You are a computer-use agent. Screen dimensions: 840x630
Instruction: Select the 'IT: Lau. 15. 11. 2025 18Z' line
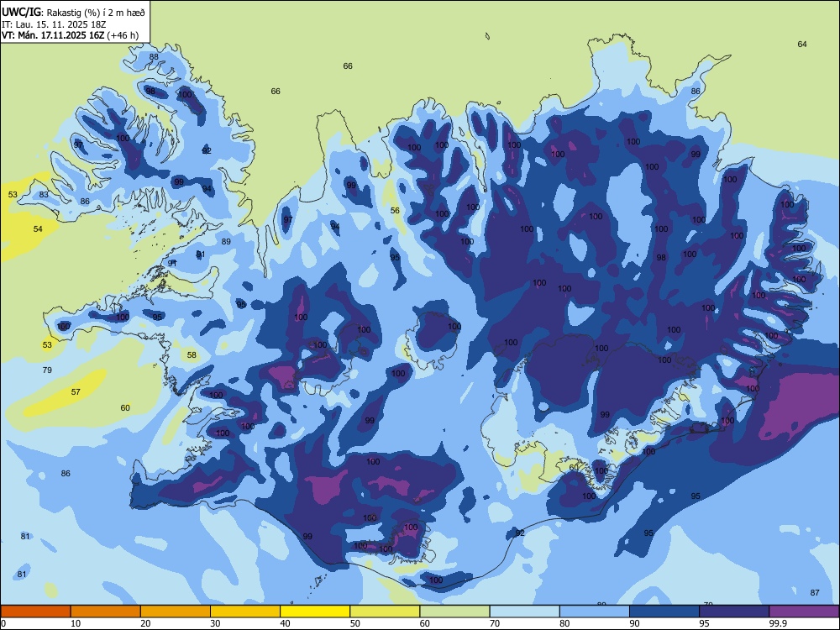coord(54,24)
